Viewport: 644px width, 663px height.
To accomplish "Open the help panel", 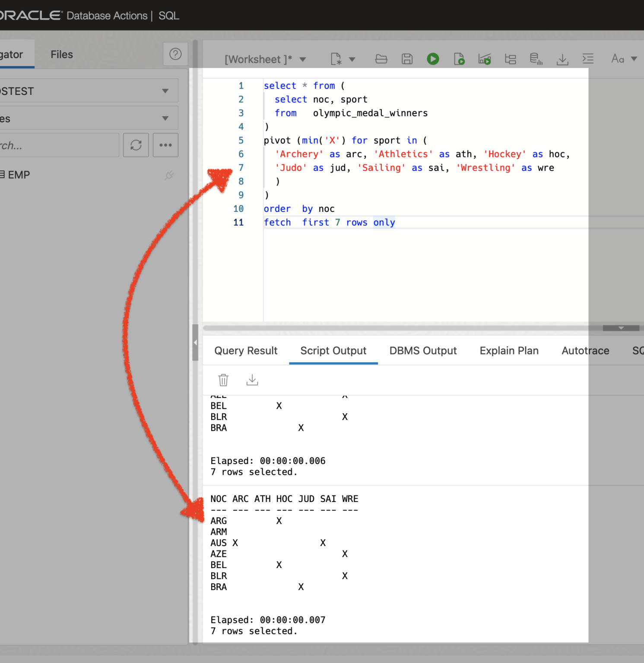I will point(175,54).
